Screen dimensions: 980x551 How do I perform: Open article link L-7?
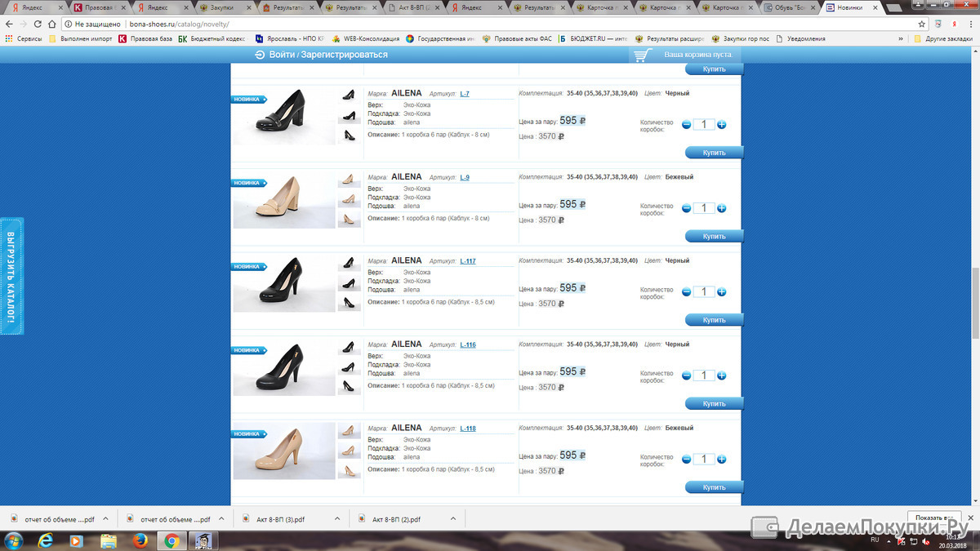click(x=465, y=94)
